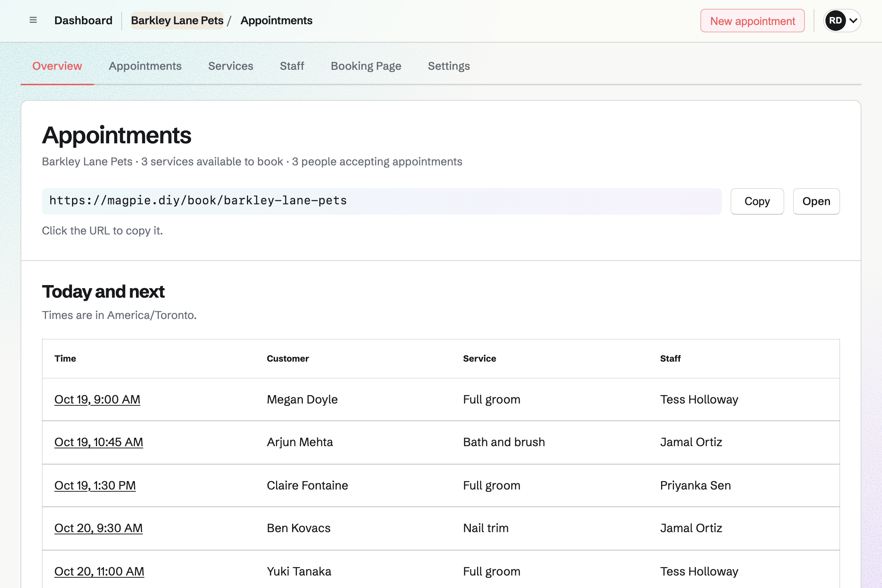882x588 pixels.
Task: Click staff name Priyanka Sen
Action: click(695, 485)
